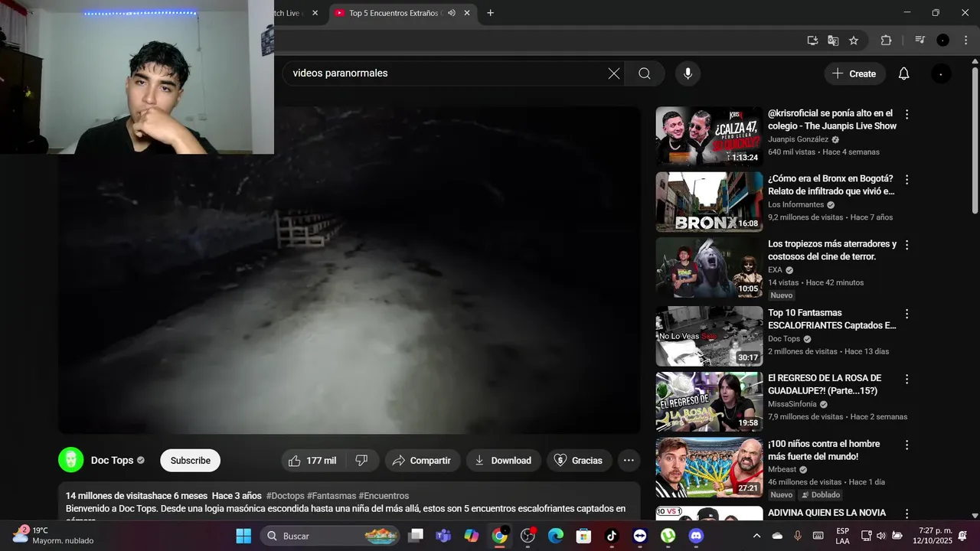Screen dimensions: 980x551
Task: Click the magnifier search button
Action: [x=645, y=73]
